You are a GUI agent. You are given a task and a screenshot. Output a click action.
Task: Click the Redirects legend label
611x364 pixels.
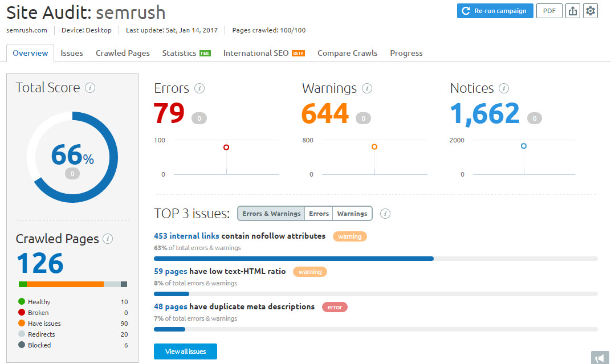click(41, 334)
